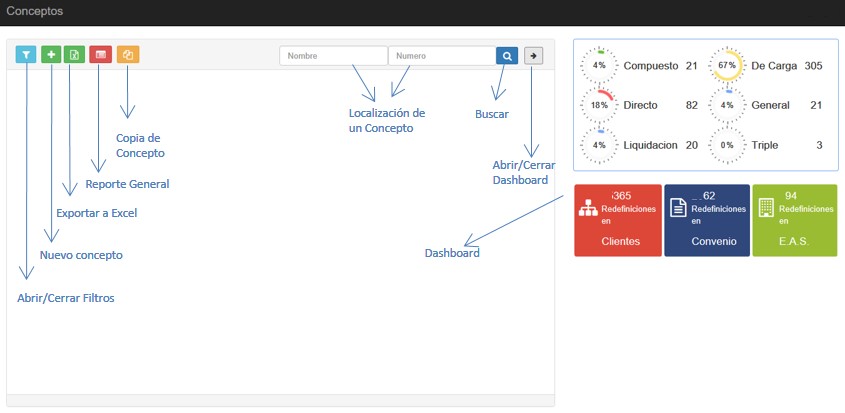
Task: Click the green plus icon for new concept
Action: tap(51, 55)
